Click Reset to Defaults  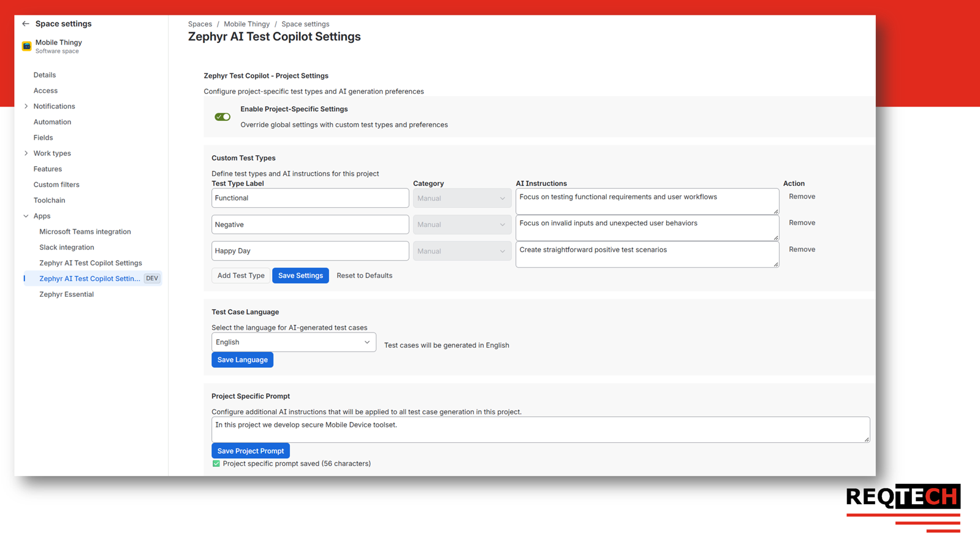[365, 275]
